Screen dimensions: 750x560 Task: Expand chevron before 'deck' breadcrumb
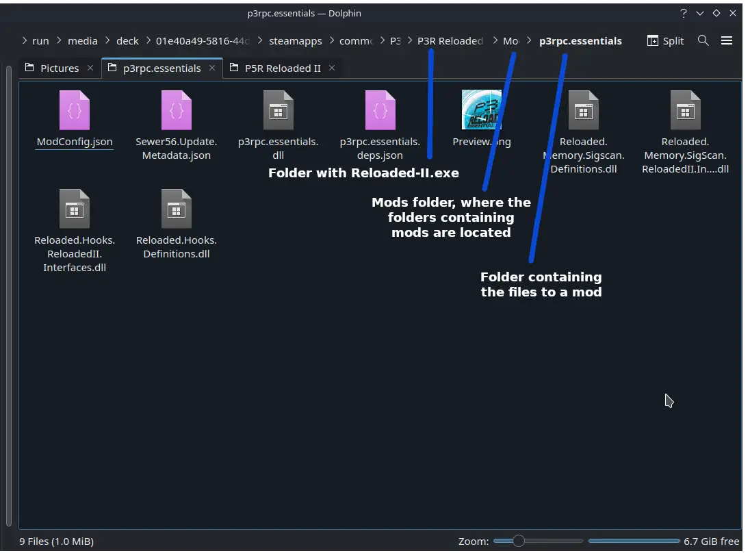click(x=107, y=40)
